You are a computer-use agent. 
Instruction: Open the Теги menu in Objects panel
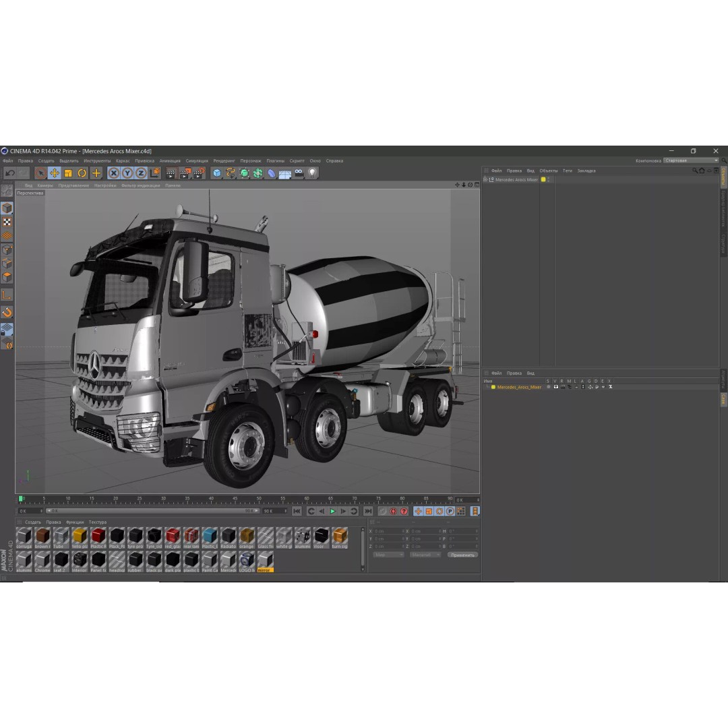(x=568, y=171)
